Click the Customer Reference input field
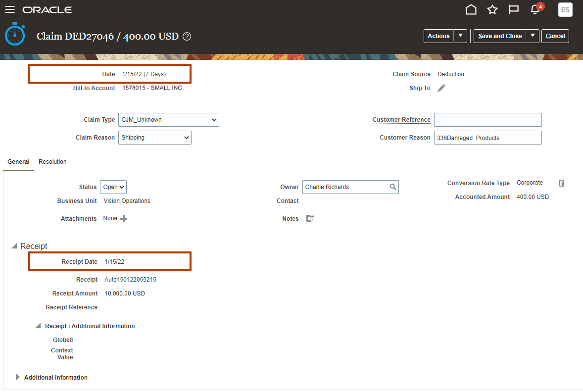Image resolution: width=583 pixels, height=392 pixels. pos(488,120)
